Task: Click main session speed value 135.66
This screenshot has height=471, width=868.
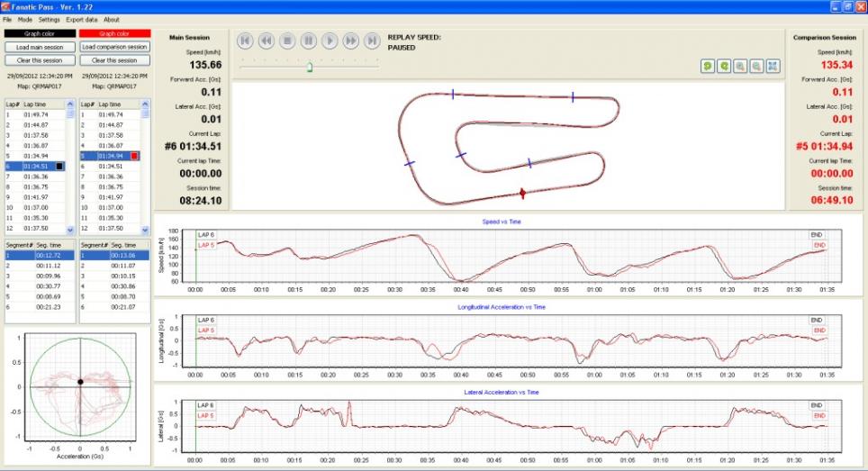Action: click(205, 65)
